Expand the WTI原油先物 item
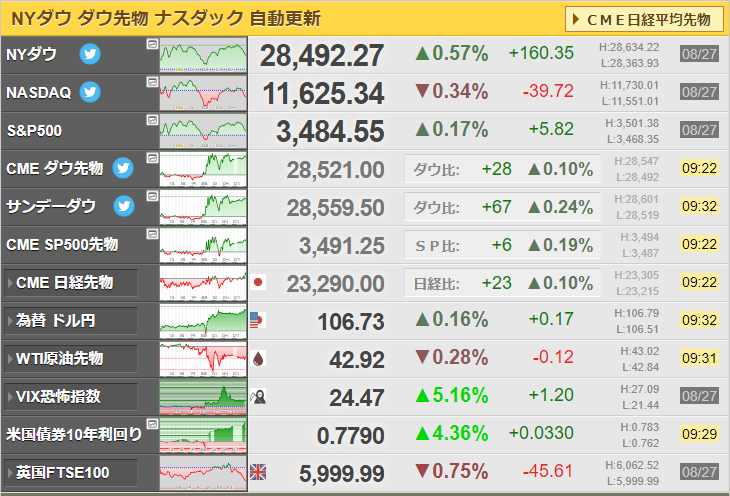The height and width of the screenshot is (496, 730). click(71, 359)
